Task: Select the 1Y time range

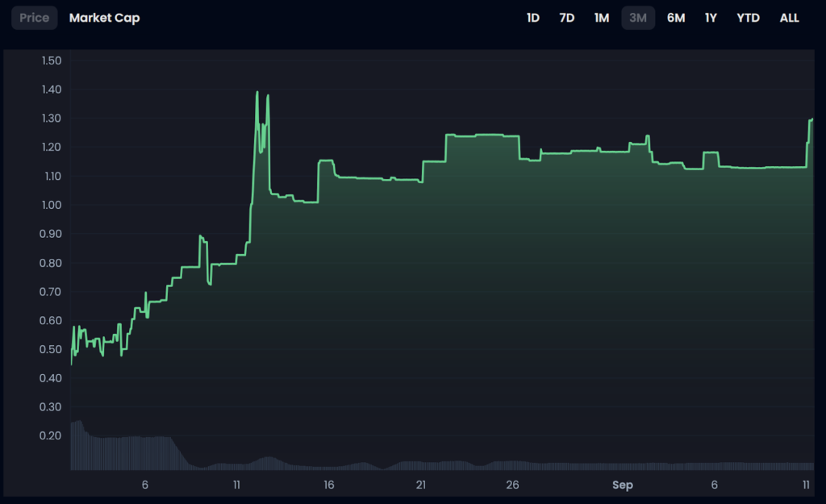Action: [711, 18]
